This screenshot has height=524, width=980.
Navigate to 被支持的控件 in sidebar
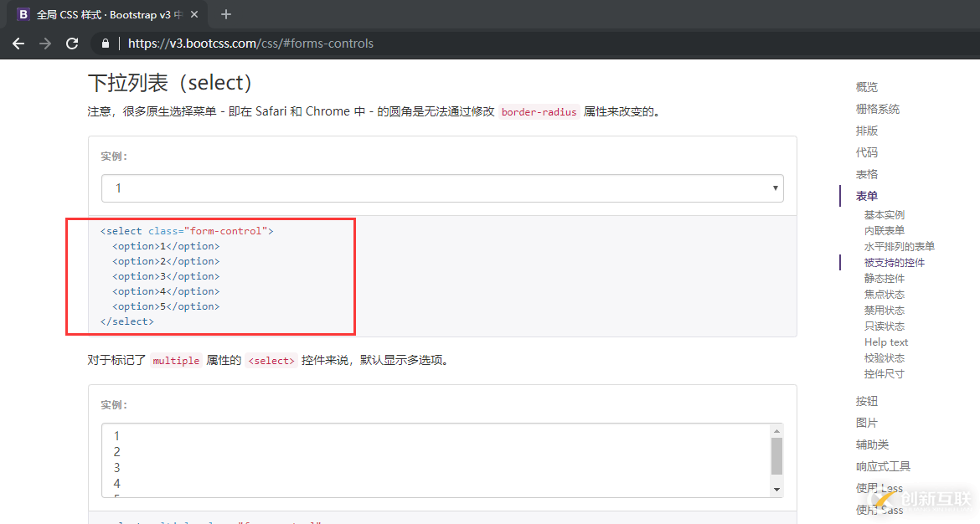894,262
